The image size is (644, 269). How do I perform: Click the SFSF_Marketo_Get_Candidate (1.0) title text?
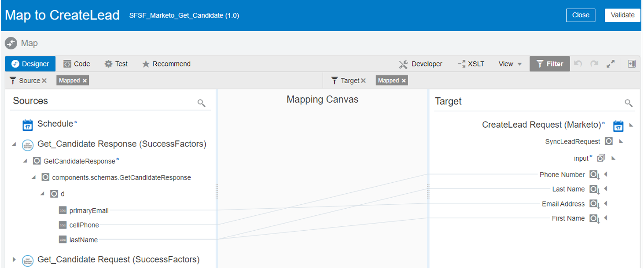pyautogui.click(x=184, y=15)
